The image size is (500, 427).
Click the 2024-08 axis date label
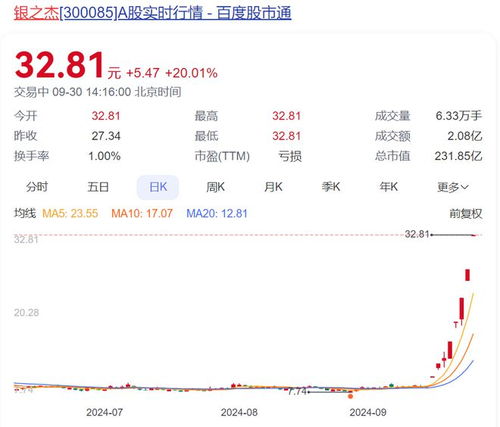[x=239, y=413]
